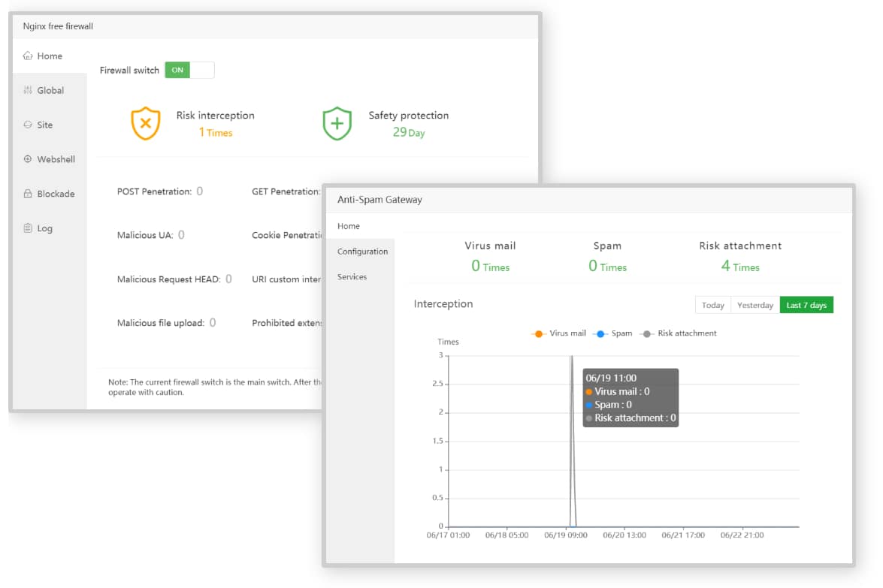Image resolution: width=883 pixels, height=588 pixels.
Task: Click the Site icon in sidebar
Action: [28, 125]
